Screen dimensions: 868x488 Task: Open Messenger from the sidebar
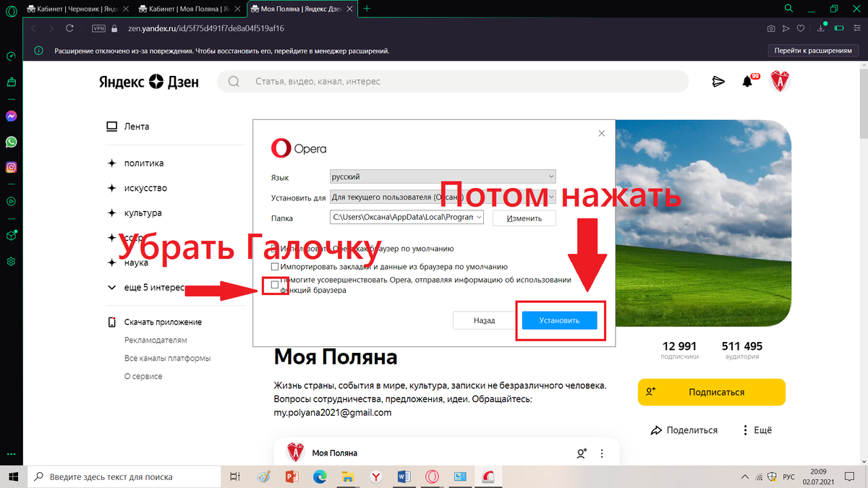tap(11, 116)
